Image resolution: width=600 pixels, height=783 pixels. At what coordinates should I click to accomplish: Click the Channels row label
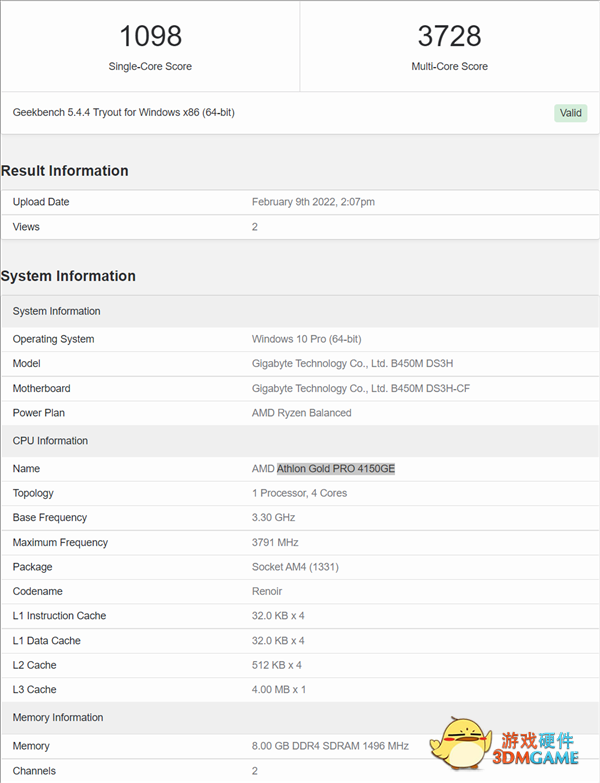tap(34, 771)
